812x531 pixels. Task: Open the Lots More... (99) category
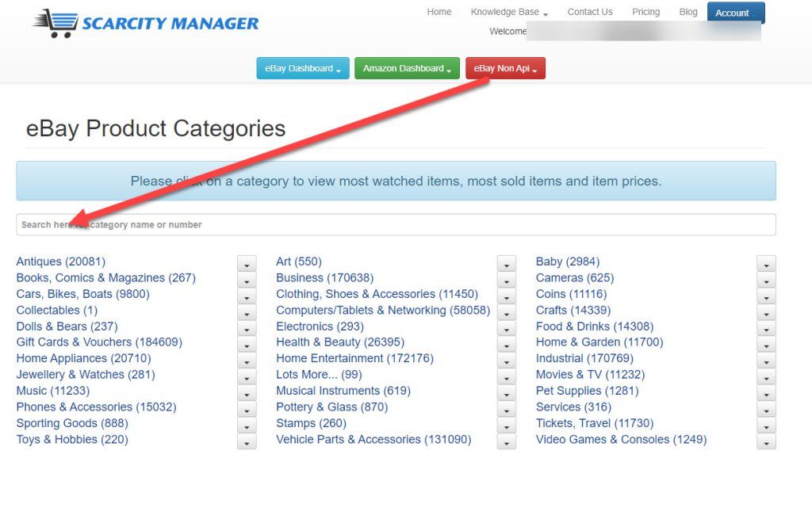[x=319, y=375]
